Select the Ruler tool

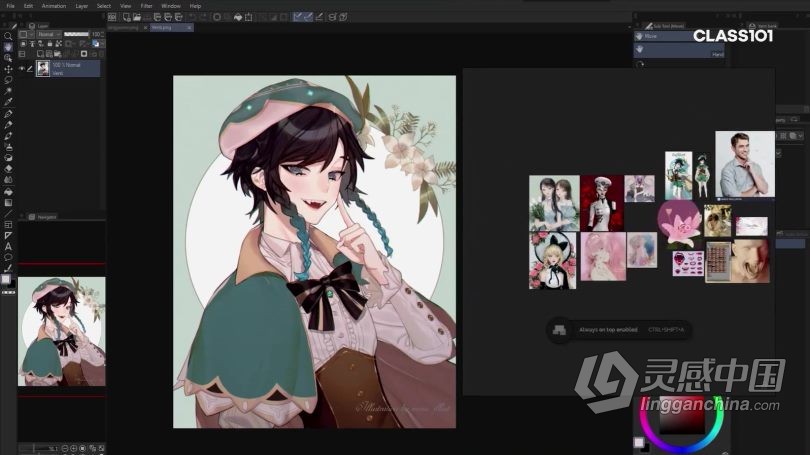(8, 235)
